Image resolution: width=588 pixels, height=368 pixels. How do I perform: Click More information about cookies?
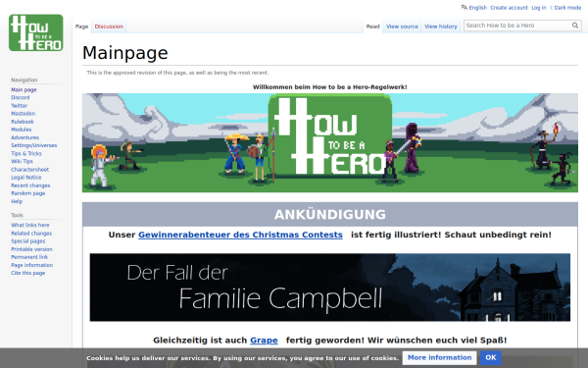pyautogui.click(x=439, y=358)
